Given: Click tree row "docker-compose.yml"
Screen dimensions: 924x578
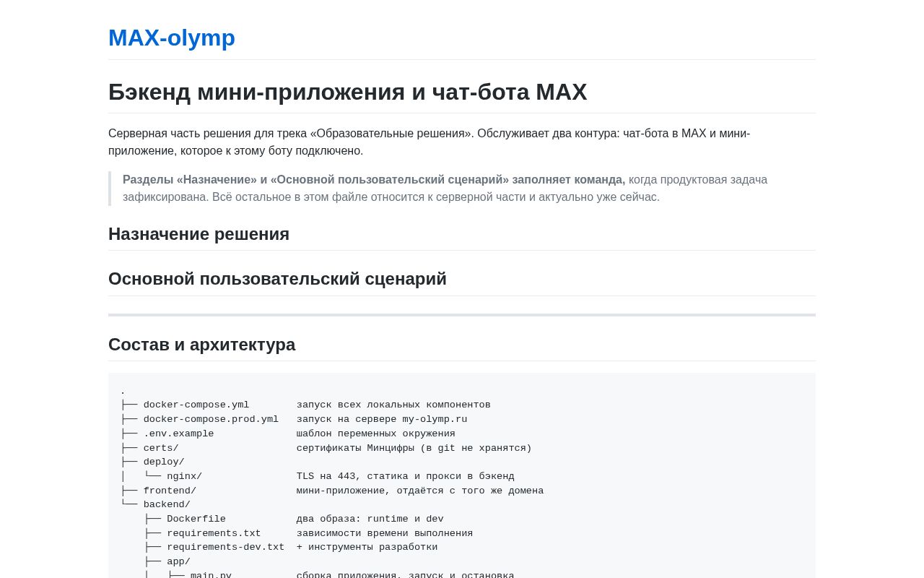Looking at the screenshot, I should (x=196, y=405).
